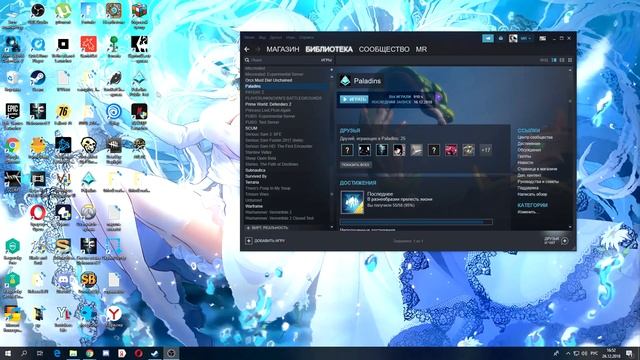Image resolution: width=640 pixels, height=360 pixels.
Task: Switch library to detail view
Action: coord(554,60)
